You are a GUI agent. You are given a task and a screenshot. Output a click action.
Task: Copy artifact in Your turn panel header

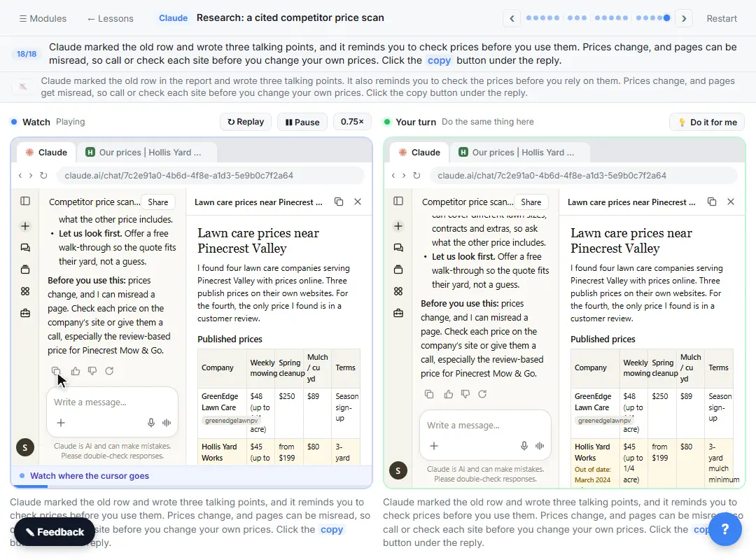click(x=712, y=202)
